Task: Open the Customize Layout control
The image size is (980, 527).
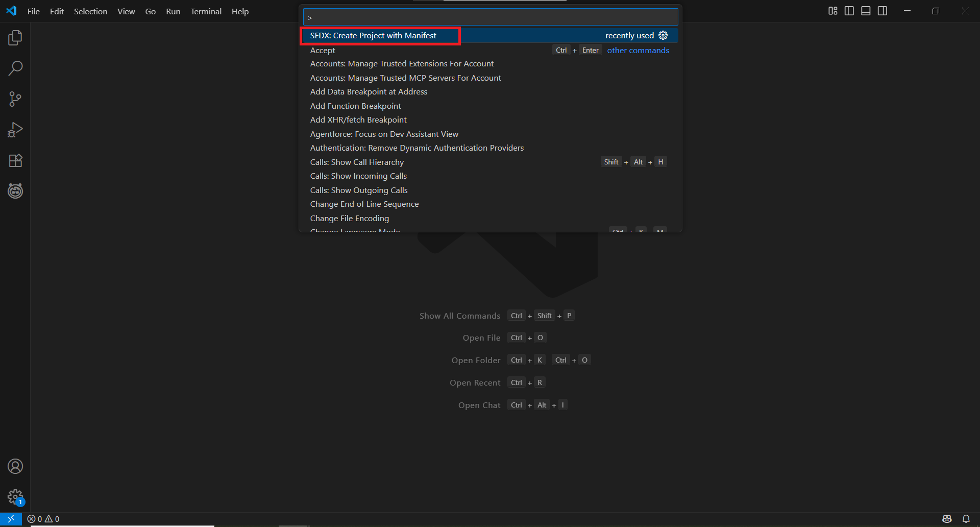Action: [x=833, y=11]
